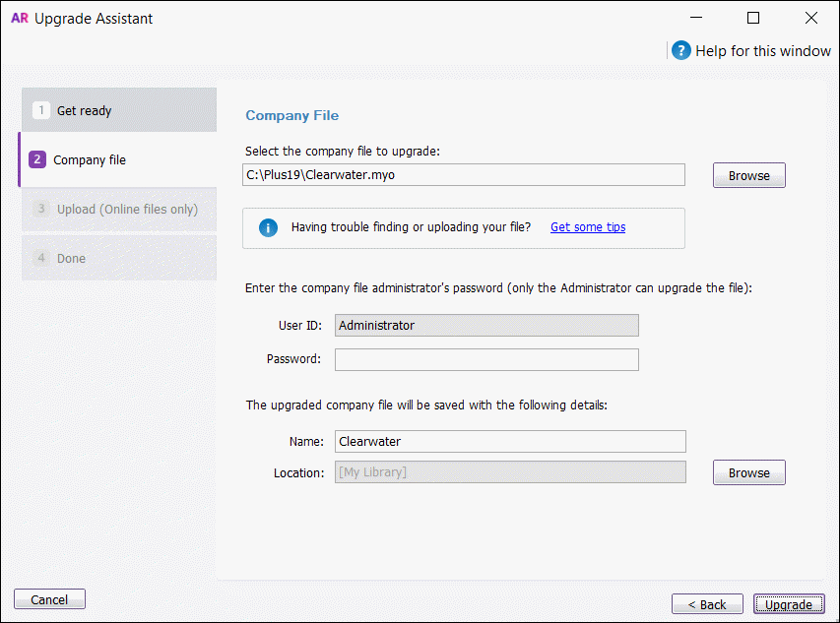This screenshot has height=623, width=840.
Task: Click the step 1 numbered badge
Action: click(x=40, y=110)
